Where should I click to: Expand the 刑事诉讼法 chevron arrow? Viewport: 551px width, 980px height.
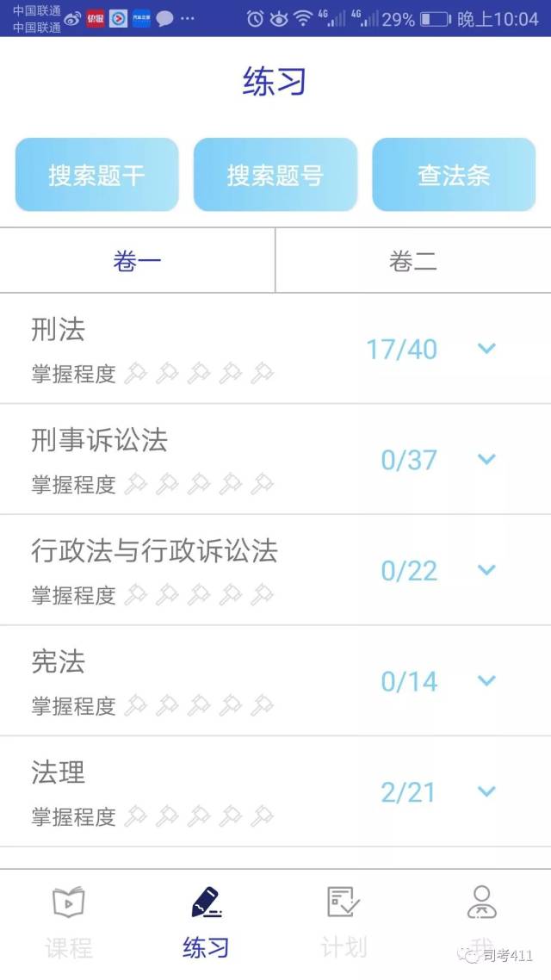pos(486,460)
